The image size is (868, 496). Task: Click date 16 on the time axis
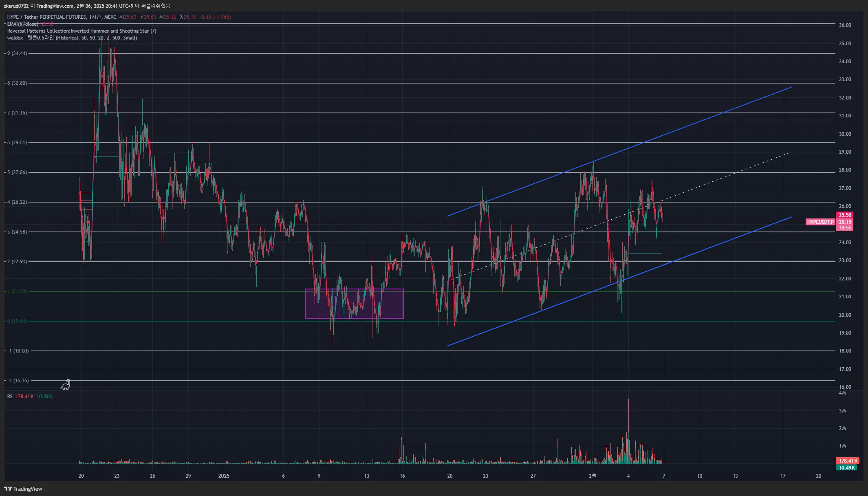click(x=402, y=476)
